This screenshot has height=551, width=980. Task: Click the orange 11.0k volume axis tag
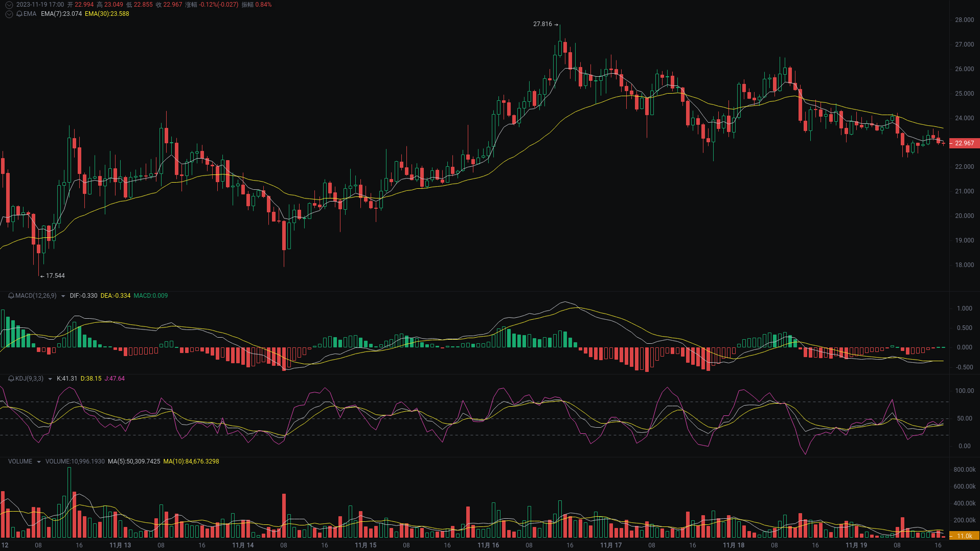click(x=964, y=536)
